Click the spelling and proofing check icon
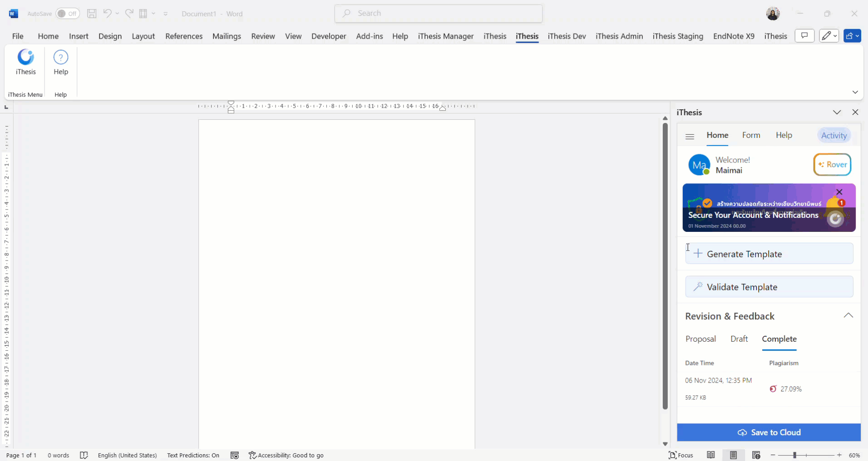 coord(84,455)
